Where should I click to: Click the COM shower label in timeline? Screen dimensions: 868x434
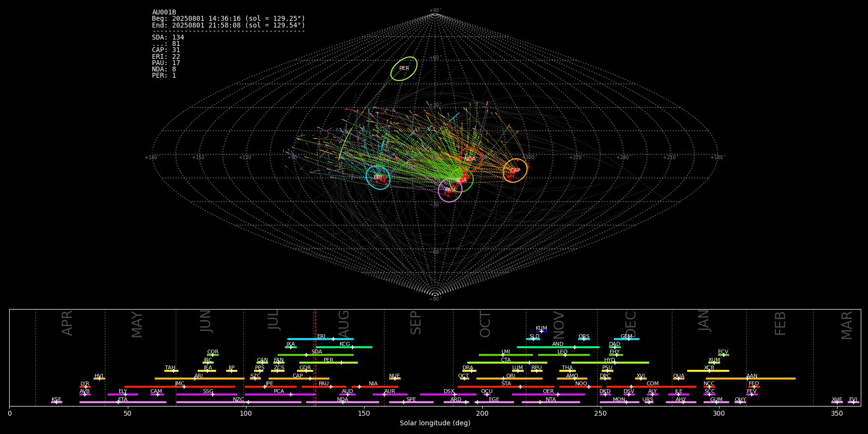coord(652,384)
